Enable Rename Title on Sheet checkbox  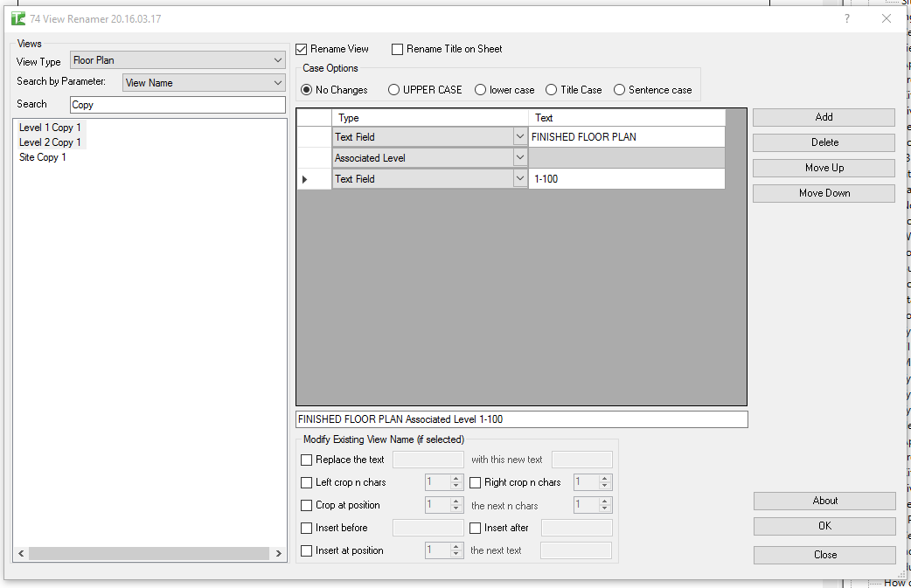(x=398, y=50)
